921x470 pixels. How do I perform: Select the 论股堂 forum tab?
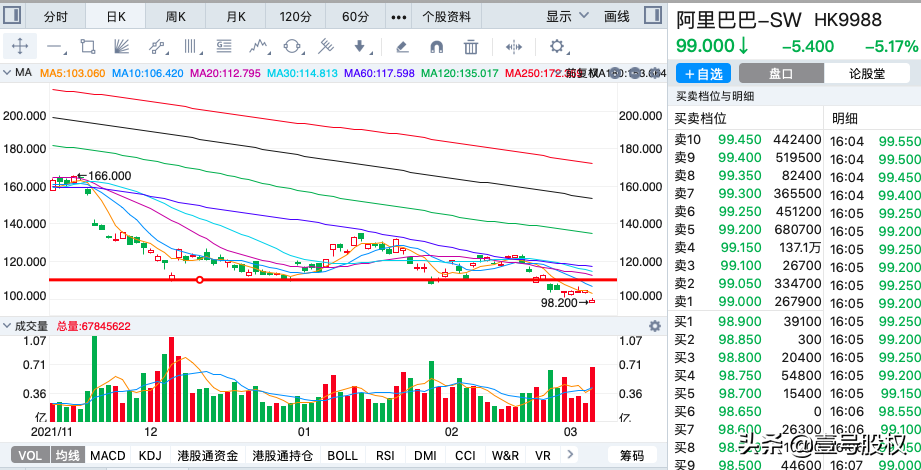pyautogui.click(x=867, y=73)
